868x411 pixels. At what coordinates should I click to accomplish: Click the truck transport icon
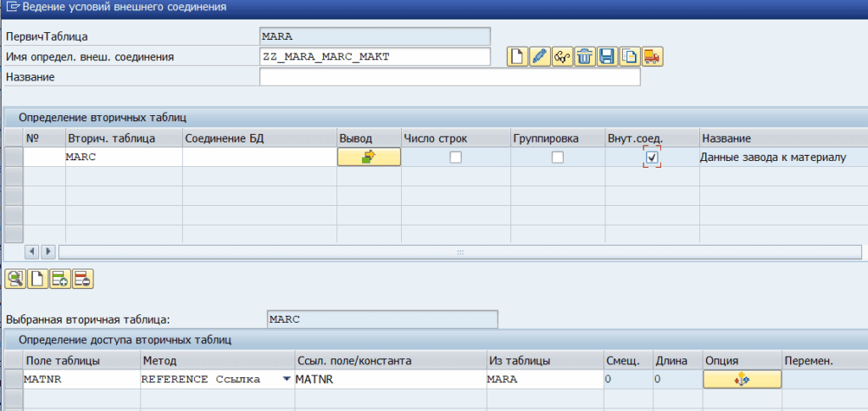pyautogui.click(x=652, y=57)
